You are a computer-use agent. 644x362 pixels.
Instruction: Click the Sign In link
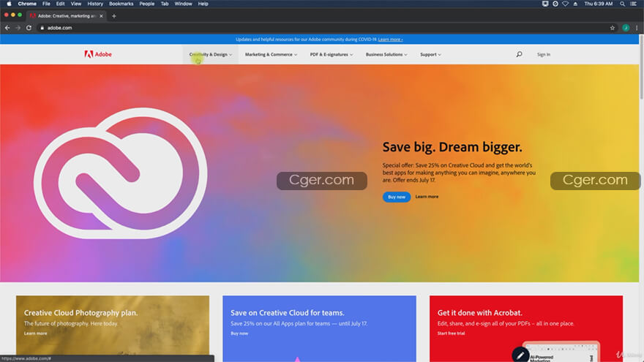543,54
